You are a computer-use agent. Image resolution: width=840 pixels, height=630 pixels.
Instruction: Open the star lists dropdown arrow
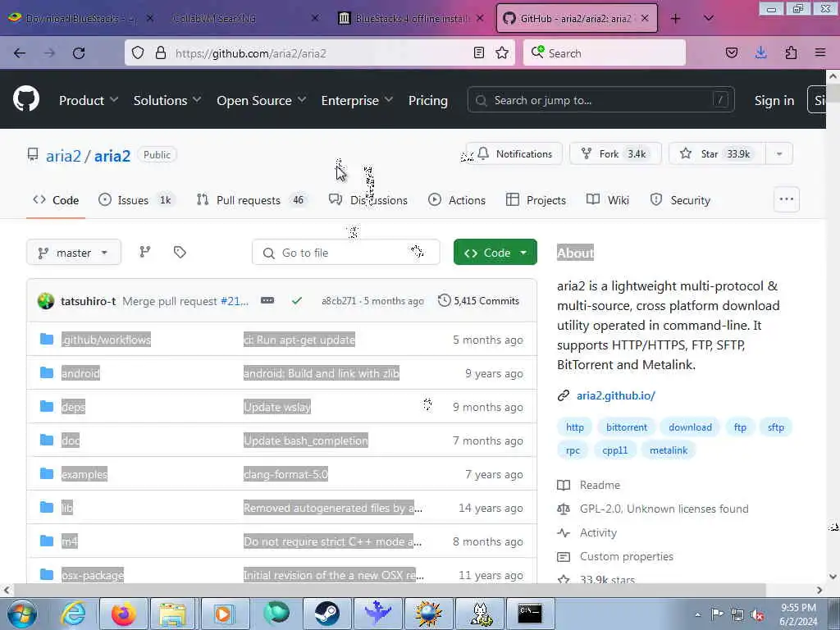pos(779,153)
